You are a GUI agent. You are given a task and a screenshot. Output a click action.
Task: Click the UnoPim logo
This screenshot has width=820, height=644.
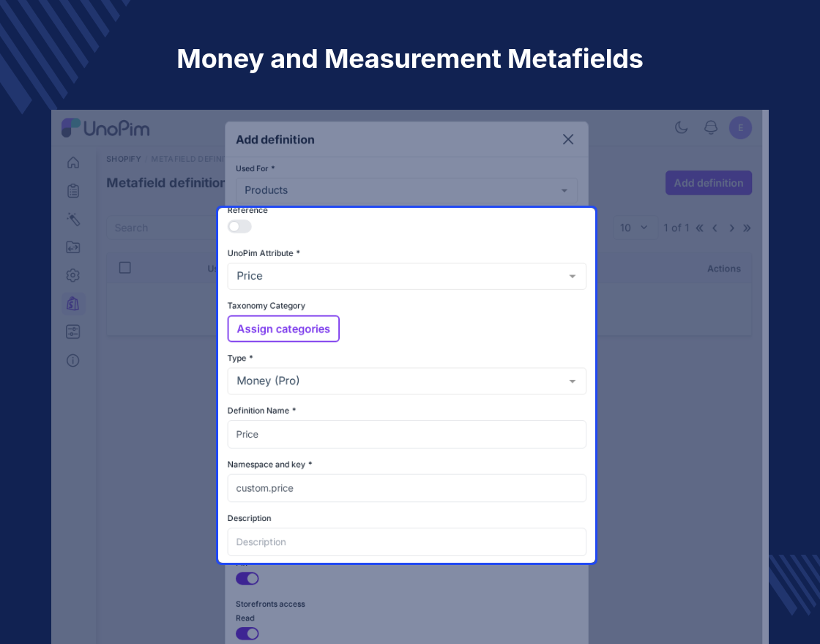pos(105,128)
